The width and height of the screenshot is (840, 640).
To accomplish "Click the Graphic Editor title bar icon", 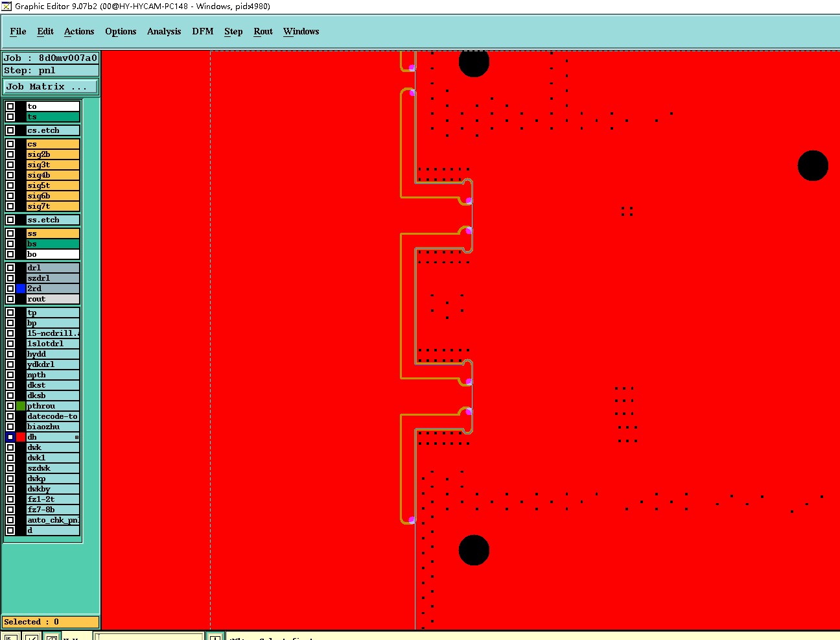I will pos(6,6).
